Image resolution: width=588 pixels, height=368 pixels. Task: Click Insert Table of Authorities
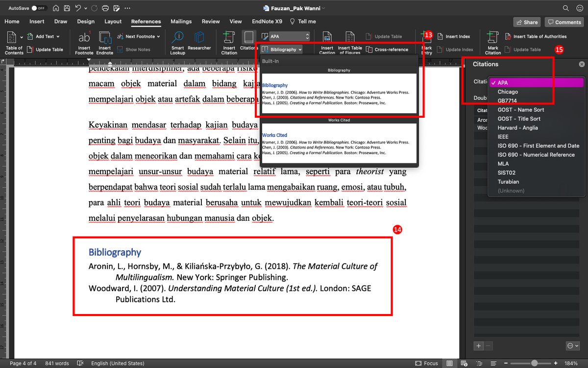point(536,36)
